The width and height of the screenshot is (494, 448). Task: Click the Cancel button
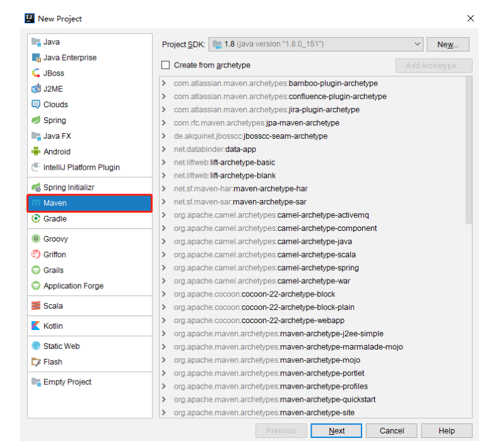pyautogui.click(x=392, y=431)
